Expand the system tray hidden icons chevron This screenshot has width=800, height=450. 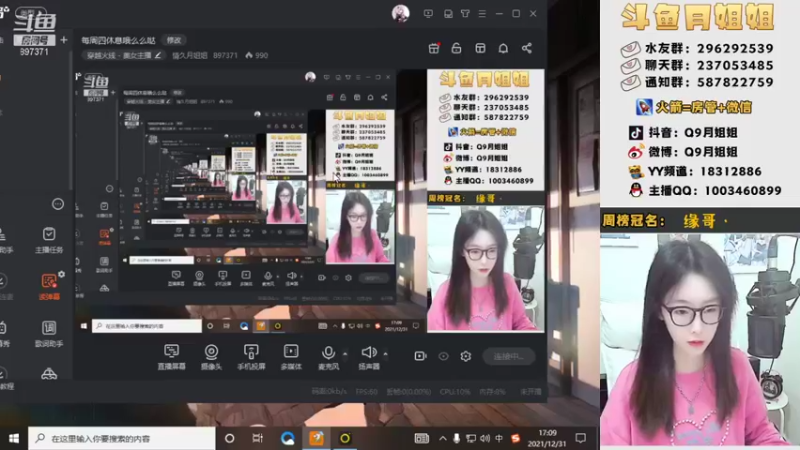[x=442, y=438]
